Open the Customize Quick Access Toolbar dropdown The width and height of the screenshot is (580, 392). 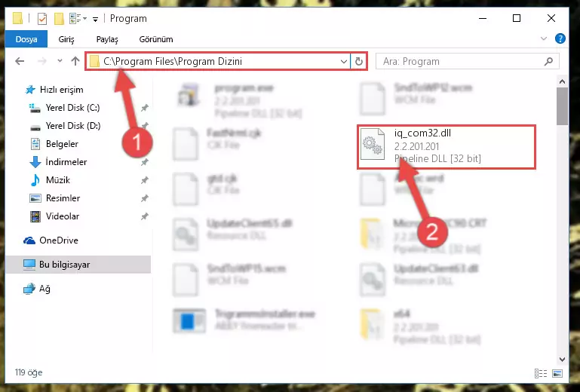(x=96, y=20)
